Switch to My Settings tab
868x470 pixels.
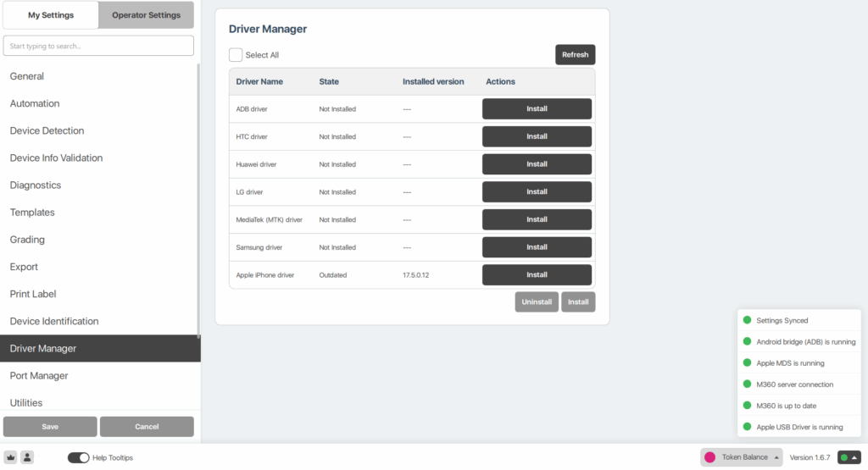[x=50, y=15]
